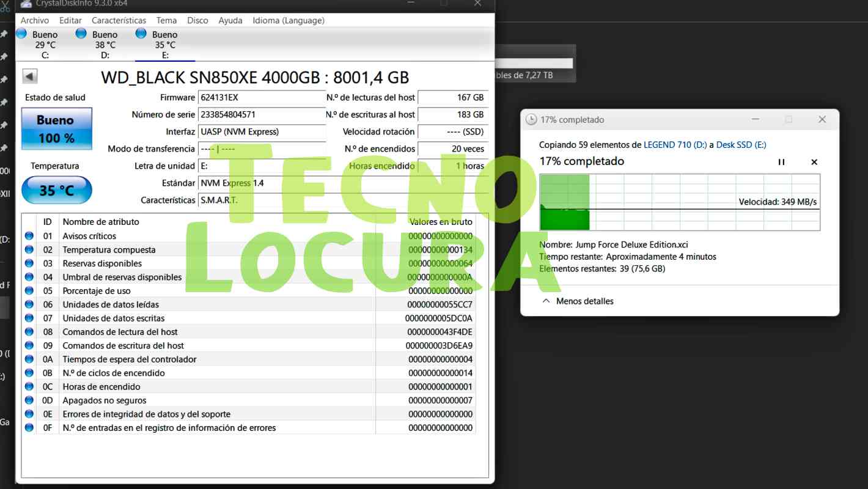
Task: Click the previous disk arrow button
Action: [x=30, y=76]
